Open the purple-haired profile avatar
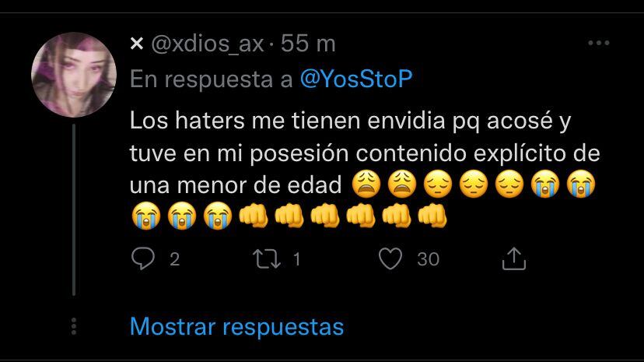644x362 pixels. tap(74, 75)
